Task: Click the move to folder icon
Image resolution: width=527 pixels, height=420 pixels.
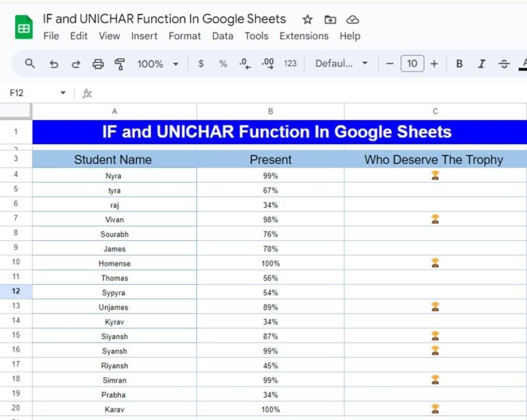Action: (330, 19)
